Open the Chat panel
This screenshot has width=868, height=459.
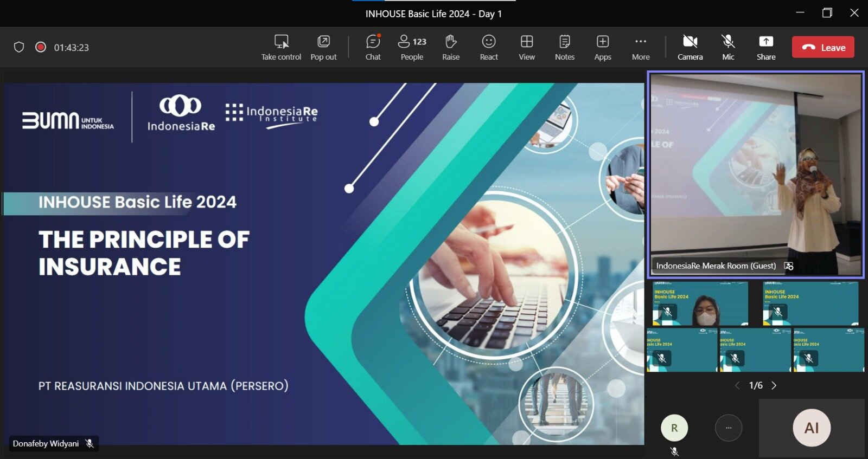pos(373,47)
